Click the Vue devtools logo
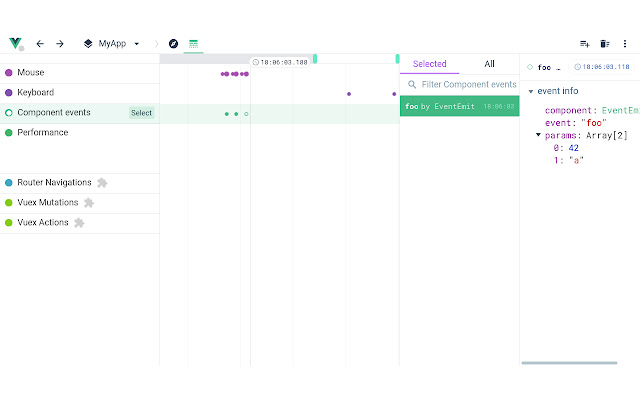Viewport: 640px width, 400px height. pos(15,43)
